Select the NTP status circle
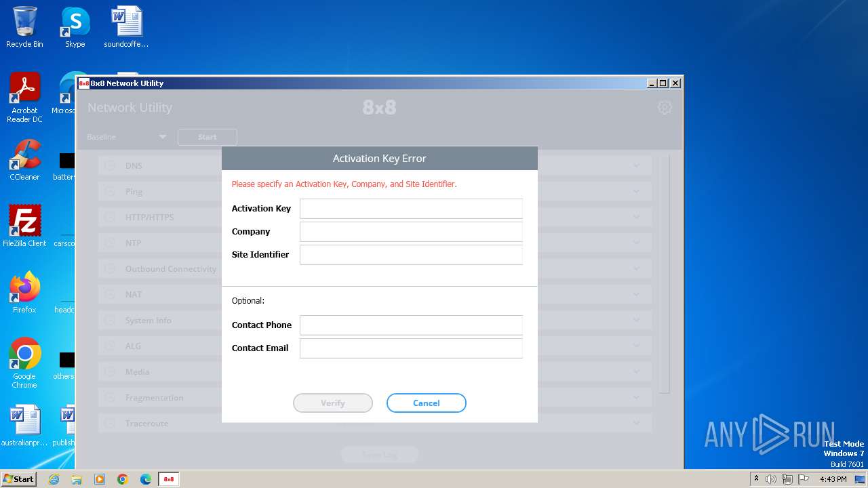The image size is (868, 488). coord(110,243)
